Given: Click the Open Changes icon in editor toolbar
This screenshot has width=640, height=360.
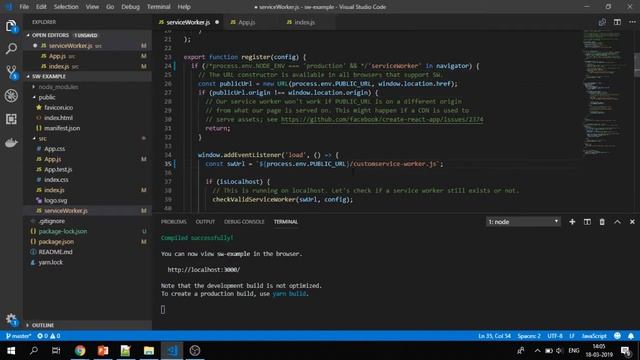Looking at the screenshot, I should tap(602, 22).
